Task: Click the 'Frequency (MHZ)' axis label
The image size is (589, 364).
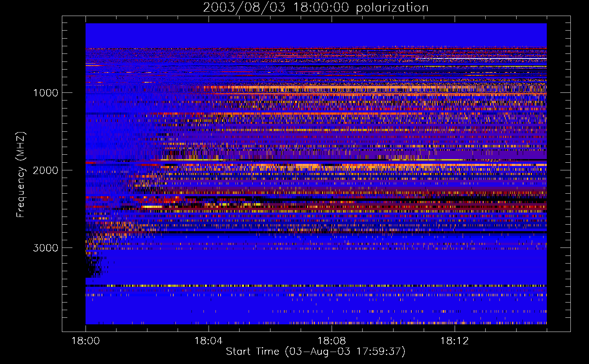Action: click(21, 175)
